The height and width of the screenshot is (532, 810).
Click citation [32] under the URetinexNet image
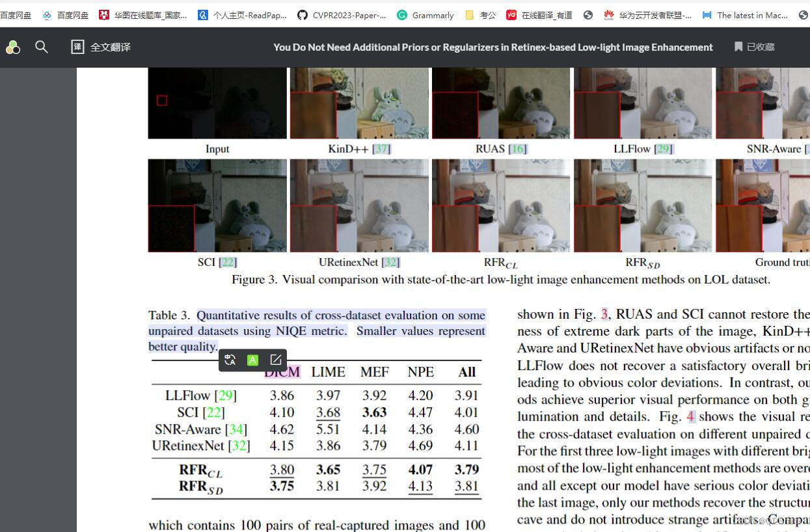[390, 262]
